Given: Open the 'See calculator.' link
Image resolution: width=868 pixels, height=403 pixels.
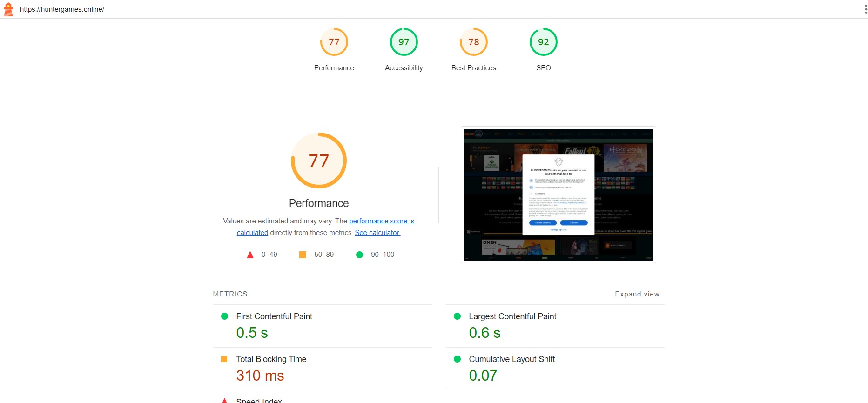Looking at the screenshot, I should 377,233.
